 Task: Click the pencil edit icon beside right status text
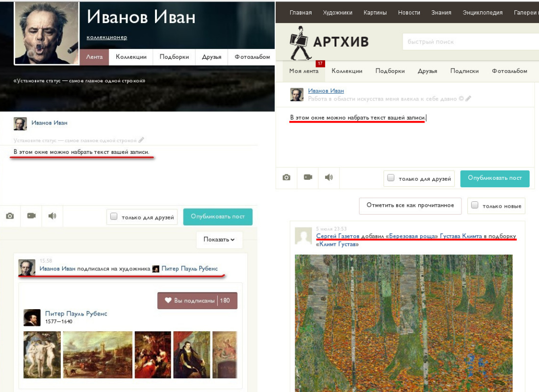(468, 98)
